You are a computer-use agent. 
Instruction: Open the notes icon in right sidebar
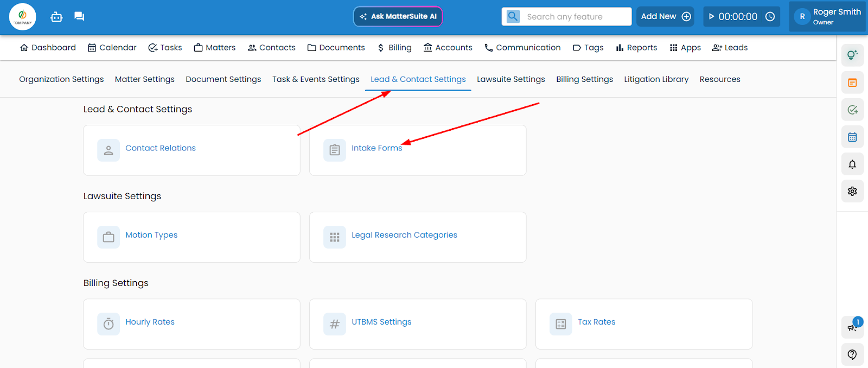(x=852, y=83)
